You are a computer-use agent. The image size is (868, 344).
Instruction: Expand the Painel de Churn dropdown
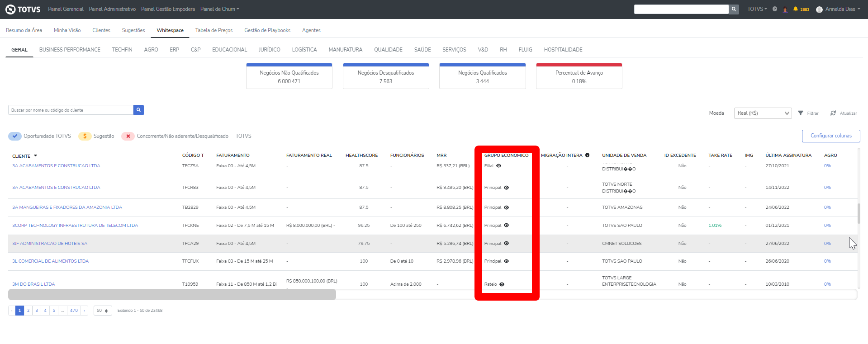220,9
